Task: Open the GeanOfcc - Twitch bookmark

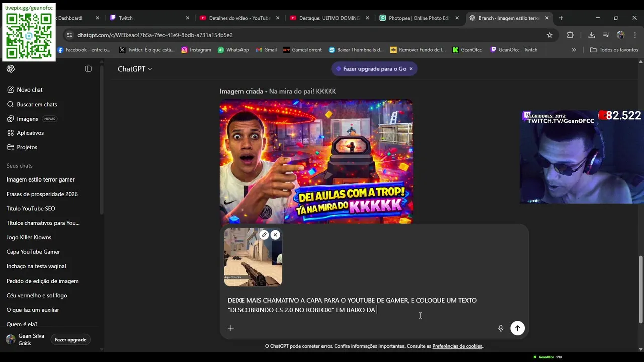Action: (514, 50)
